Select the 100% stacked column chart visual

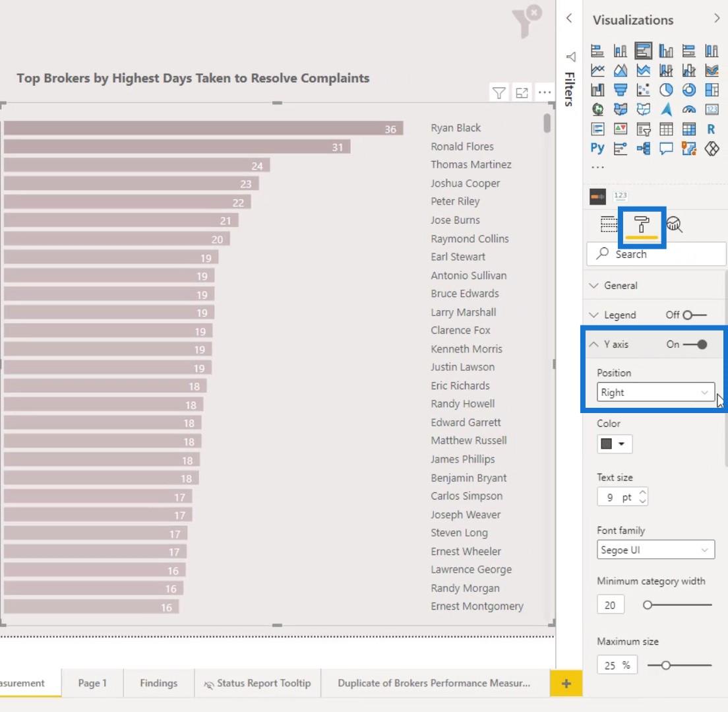712,50
